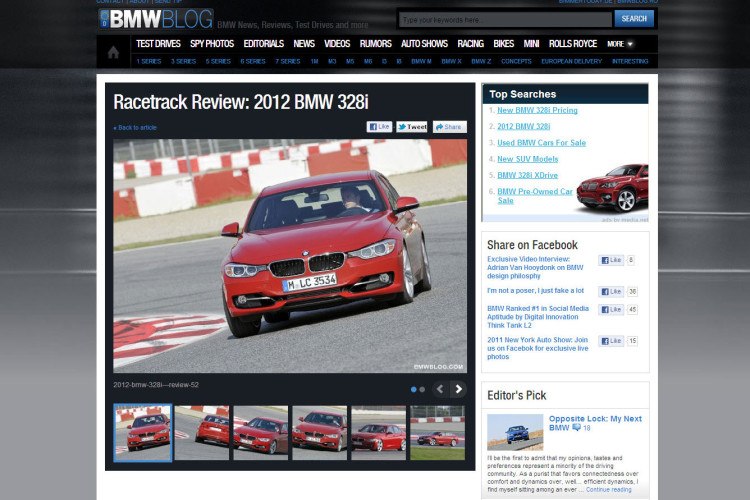Open Used BMW Cars For Sale
The image size is (750, 500).
[541, 143]
